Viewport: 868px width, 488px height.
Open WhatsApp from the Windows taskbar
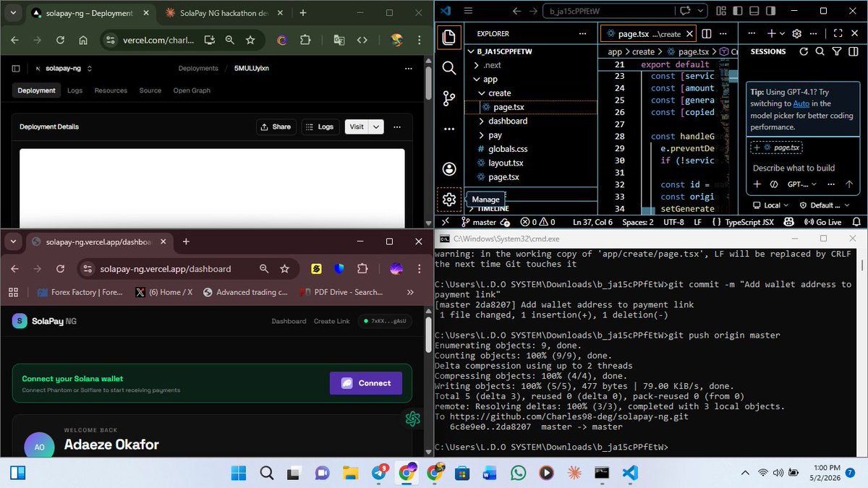click(518, 473)
